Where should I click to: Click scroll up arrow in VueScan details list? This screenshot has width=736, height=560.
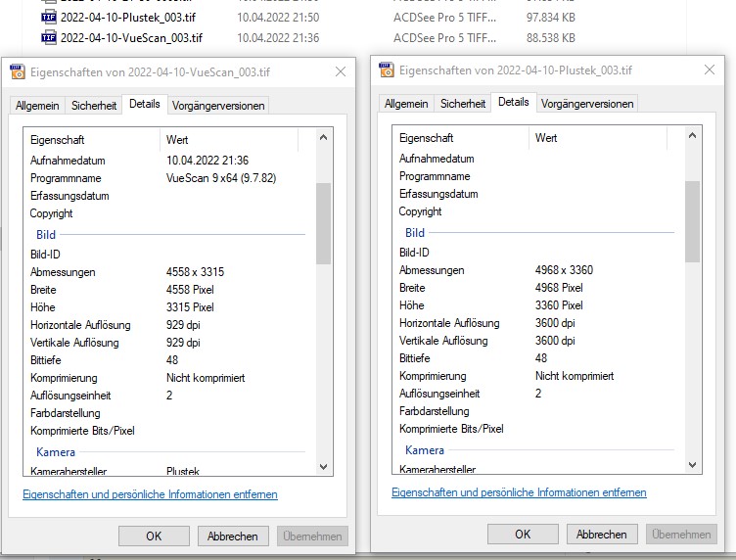pos(323,137)
